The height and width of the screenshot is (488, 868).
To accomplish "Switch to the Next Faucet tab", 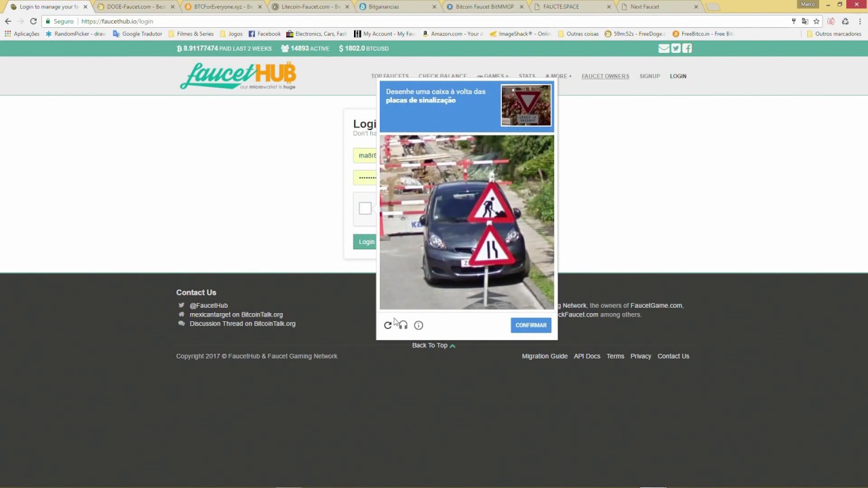I will [658, 7].
